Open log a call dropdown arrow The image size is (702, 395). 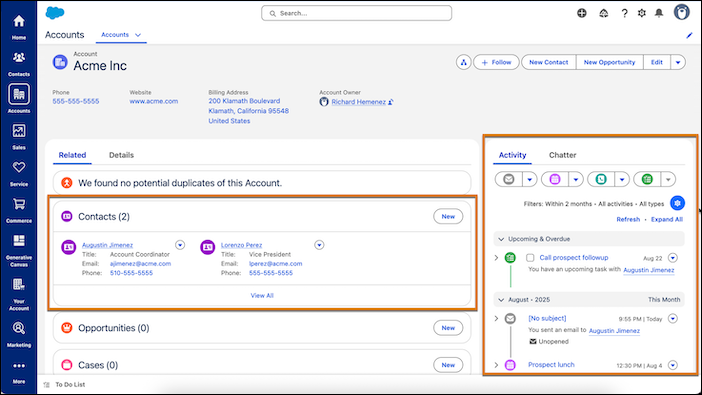[622, 179]
